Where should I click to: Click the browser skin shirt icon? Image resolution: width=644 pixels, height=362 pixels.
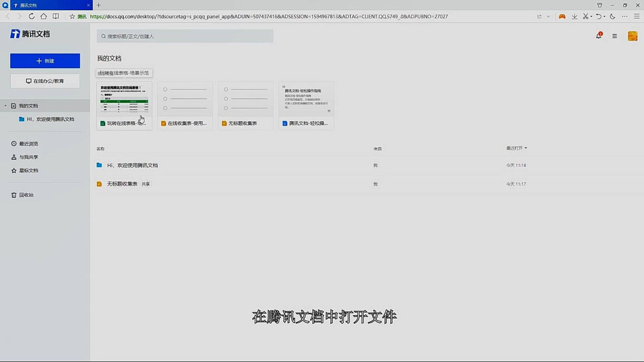[x=600, y=5]
